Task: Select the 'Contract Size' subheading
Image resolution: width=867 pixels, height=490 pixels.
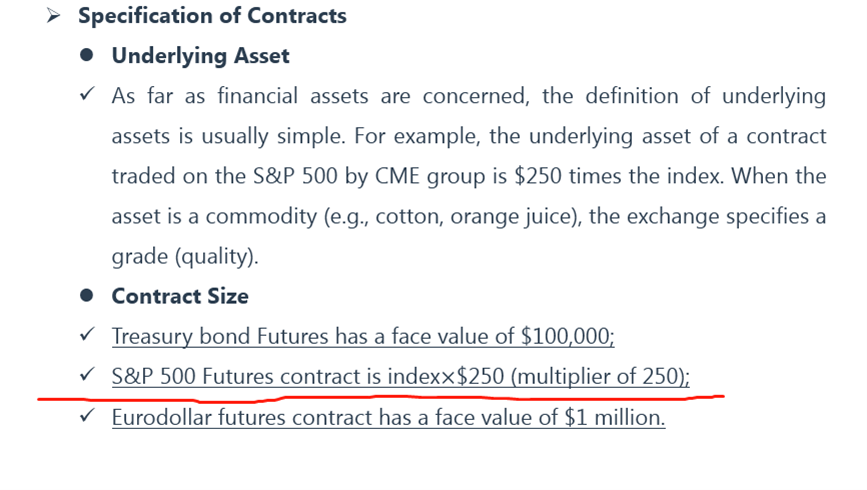Action: click(x=180, y=296)
